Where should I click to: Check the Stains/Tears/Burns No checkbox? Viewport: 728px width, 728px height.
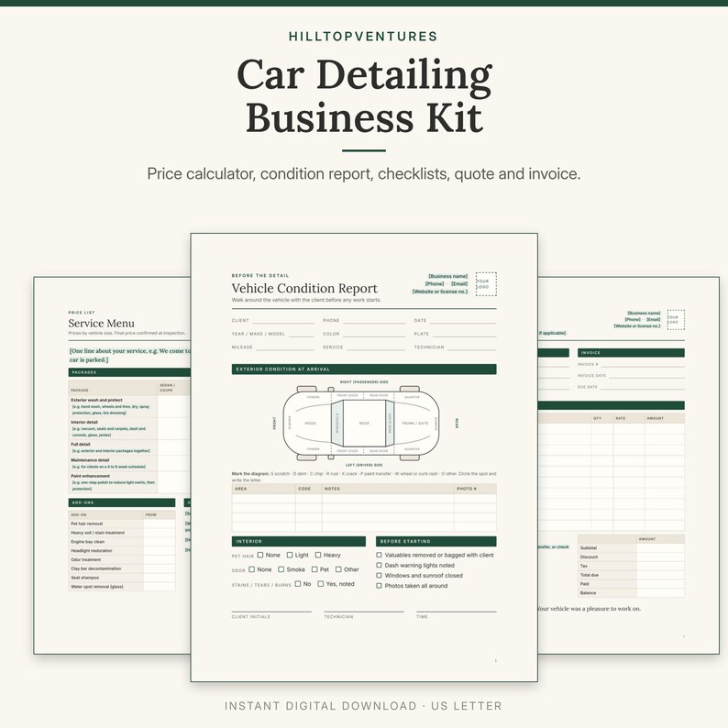[298, 584]
